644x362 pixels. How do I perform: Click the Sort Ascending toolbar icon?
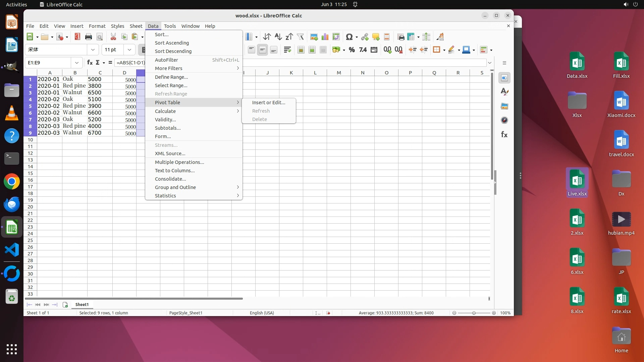[x=278, y=37]
